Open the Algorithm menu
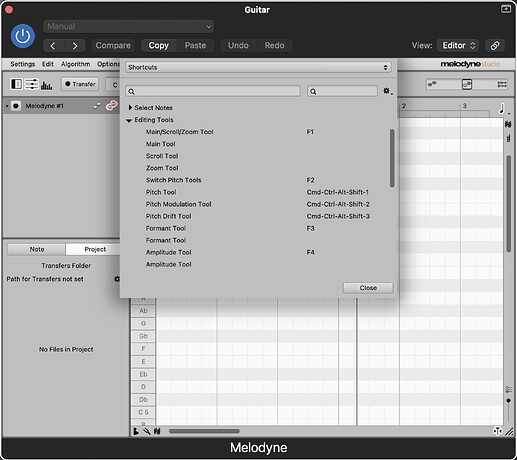Screen dimensions: 517x460 pyautogui.click(x=75, y=64)
